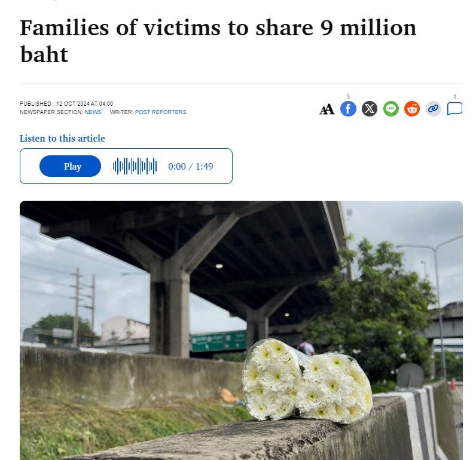The height and width of the screenshot is (460, 476).
Task: Click the 0:00 / 1:49 time display
Action: click(x=191, y=167)
